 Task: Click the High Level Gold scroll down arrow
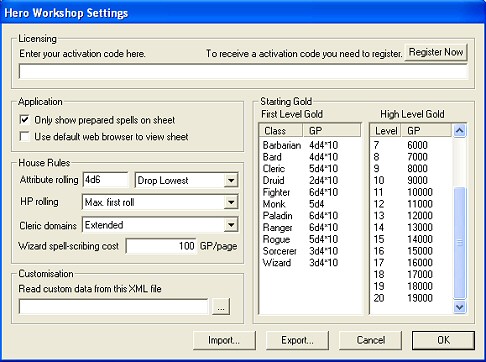click(x=460, y=307)
